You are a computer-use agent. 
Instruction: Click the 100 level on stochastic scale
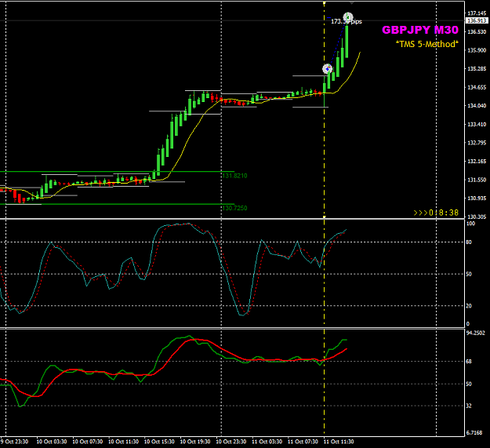[470, 224]
